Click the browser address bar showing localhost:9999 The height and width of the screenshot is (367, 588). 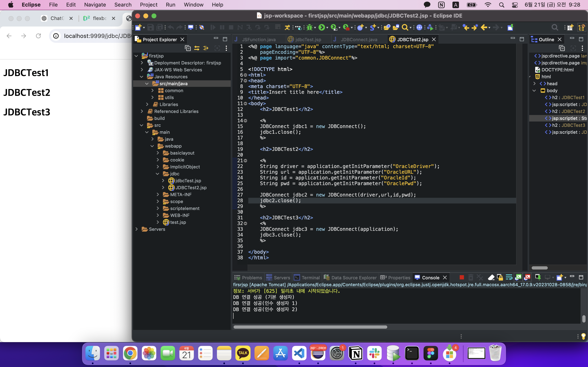tap(97, 36)
